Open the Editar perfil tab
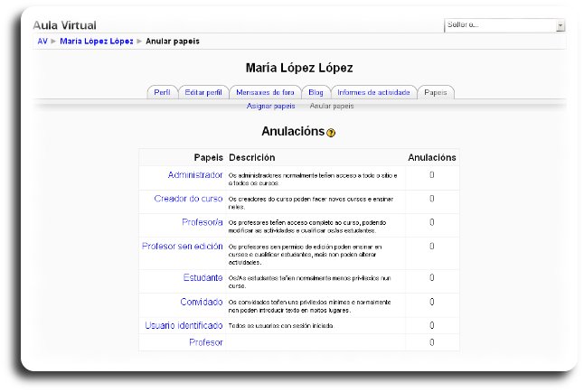This screenshot has height=392, width=584. pos(202,92)
